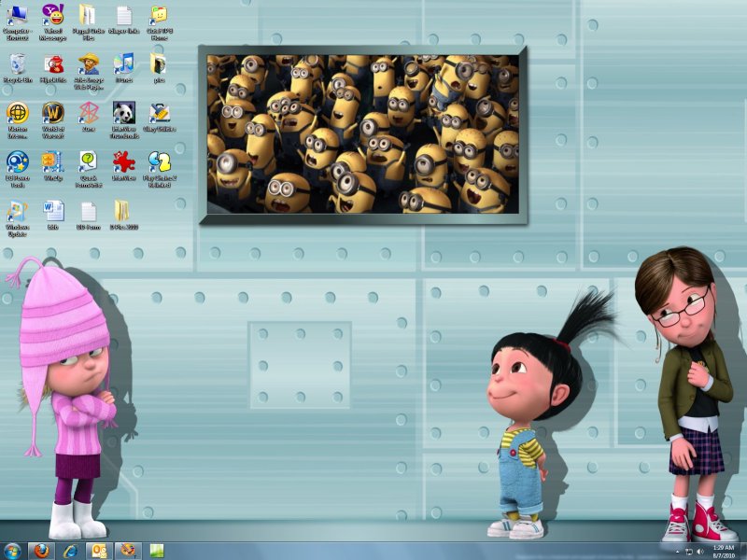Open the network tray icon
This screenshot has width=747, height=560.
(x=689, y=552)
